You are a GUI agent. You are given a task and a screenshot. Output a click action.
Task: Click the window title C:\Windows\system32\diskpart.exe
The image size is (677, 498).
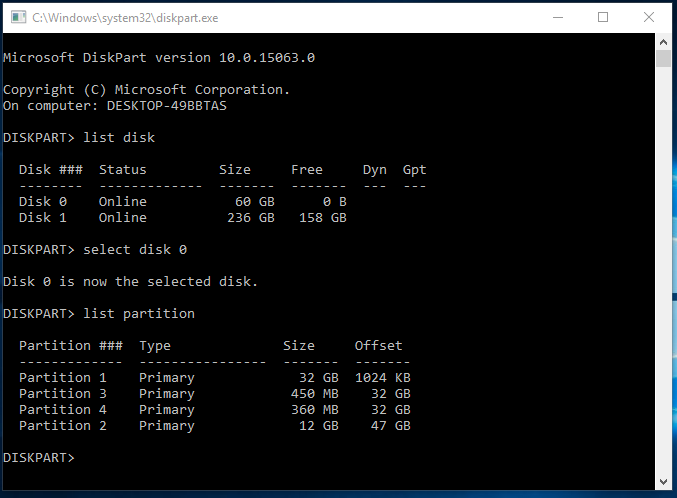[125, 18]
